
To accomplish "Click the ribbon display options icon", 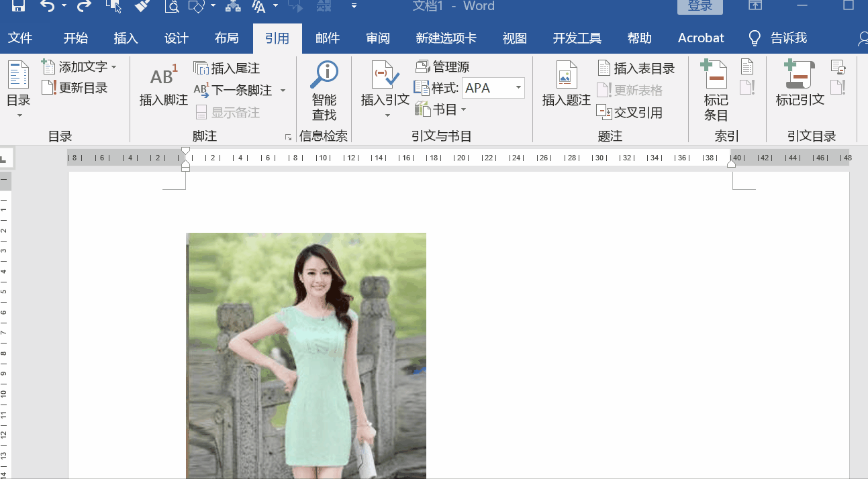I will [x=755, y=5].
